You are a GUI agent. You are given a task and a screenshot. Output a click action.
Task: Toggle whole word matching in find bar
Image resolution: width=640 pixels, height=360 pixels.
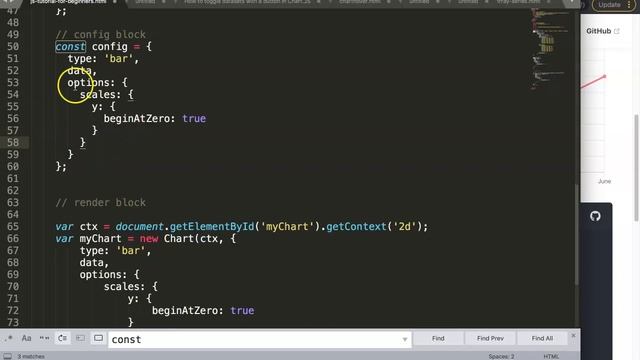point(44,338)
